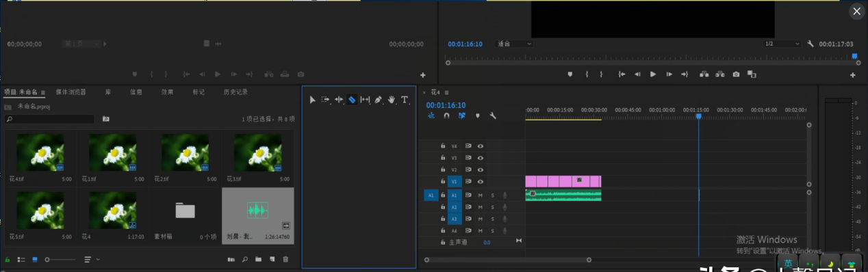868x272 pixels.
Task: Switch Project panel to list view
Action: tap(21, 260)
